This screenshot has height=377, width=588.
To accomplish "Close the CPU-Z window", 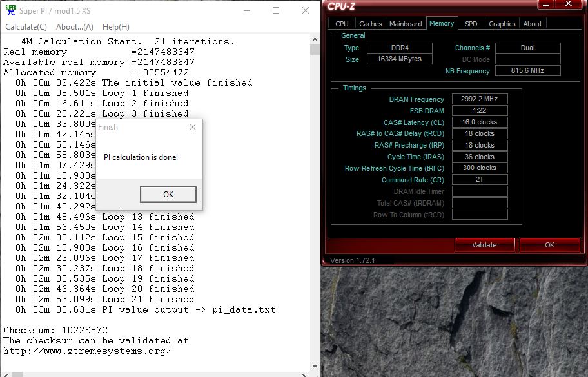I will point(569,4).
